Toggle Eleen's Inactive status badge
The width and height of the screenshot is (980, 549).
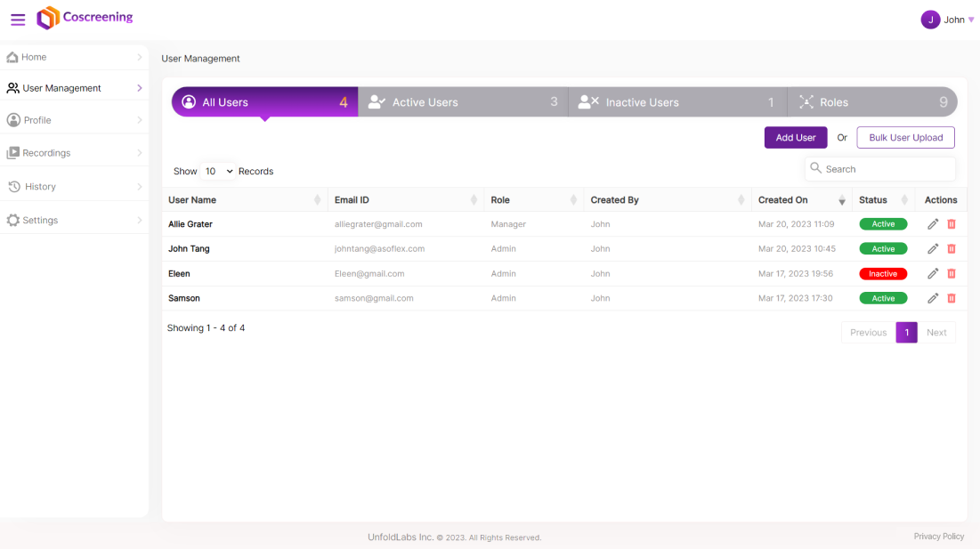(883, 274)
